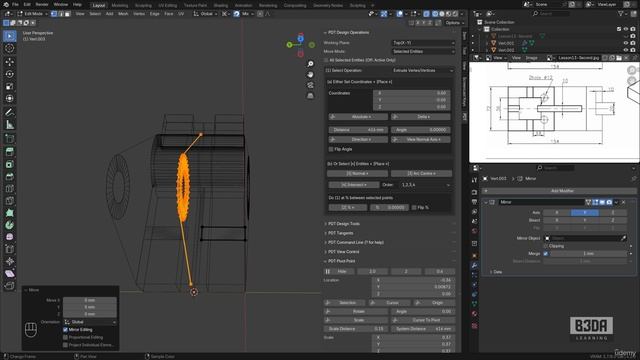
Task: Toggle Collection visibility eye in outliner
Action: click(626, 29)
